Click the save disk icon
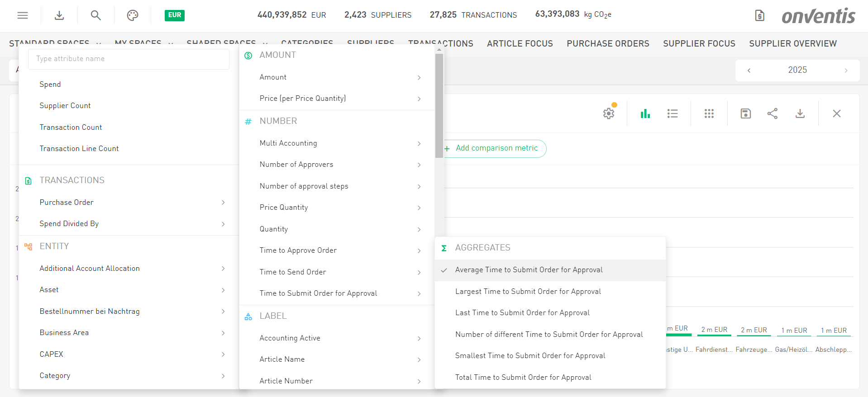Screen dimensions: 868x397 (745, 113)
